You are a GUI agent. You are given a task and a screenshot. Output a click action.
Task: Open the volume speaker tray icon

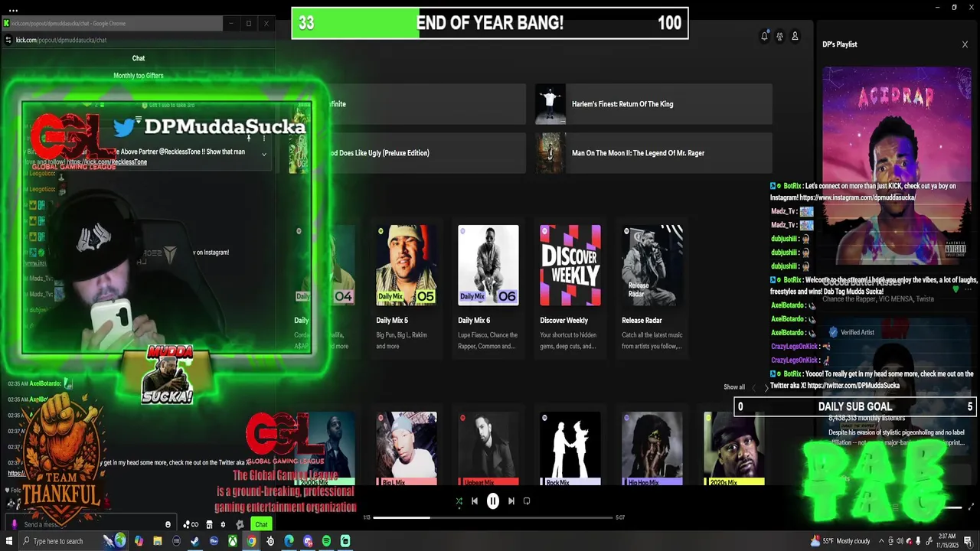[x=900, y=541]
